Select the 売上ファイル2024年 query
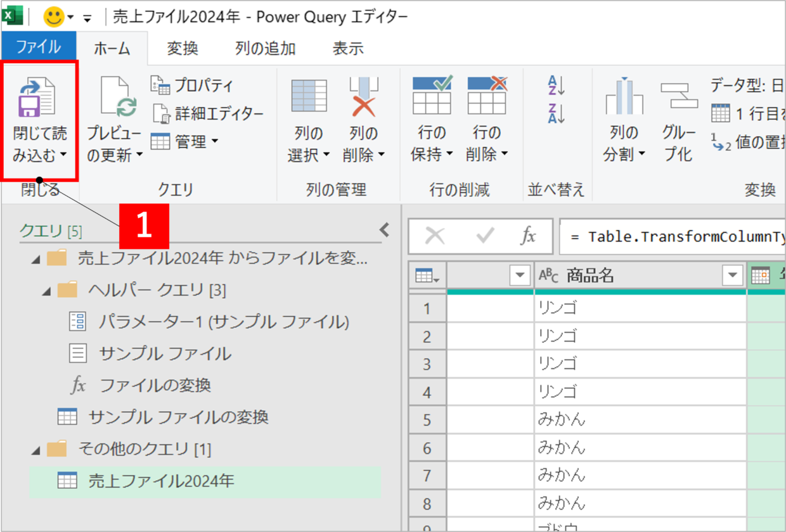Viewport: 786px width, 532px height. point(205,481)
